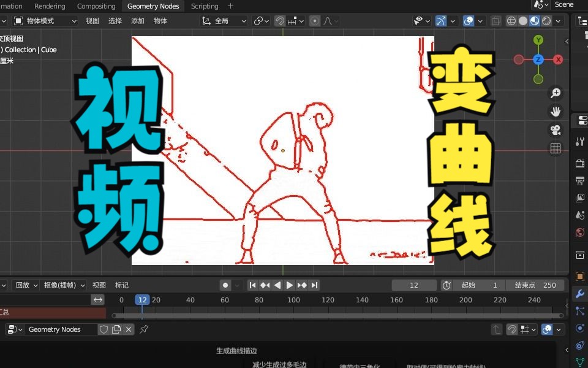Image resolution: width=588 pixels, height=368 pixels.
Task: Click the zoom magnifier viewport icon
Action: (556, 93)
